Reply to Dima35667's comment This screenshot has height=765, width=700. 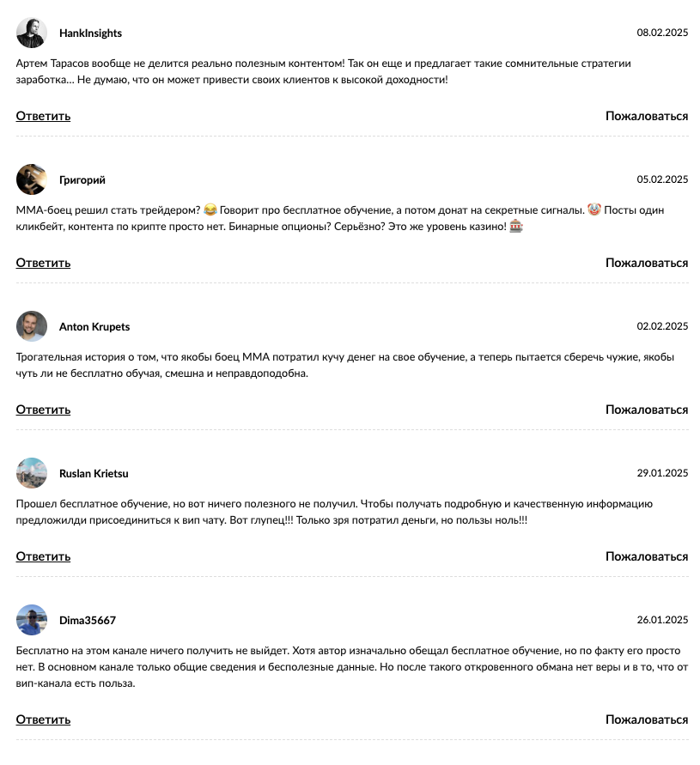(43, 719)
